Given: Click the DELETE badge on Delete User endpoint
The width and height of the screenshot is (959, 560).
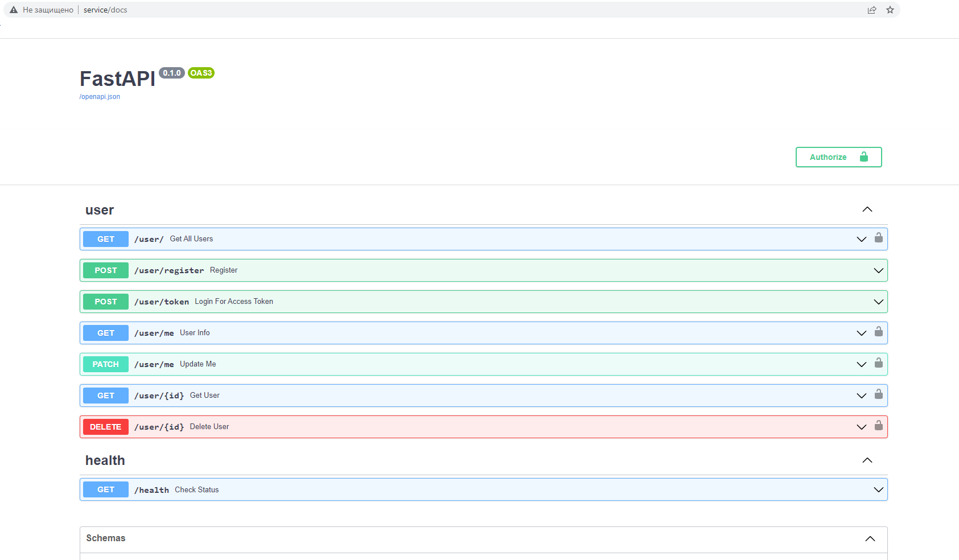Looking at the screenshot, I should [x=105, y=426].
